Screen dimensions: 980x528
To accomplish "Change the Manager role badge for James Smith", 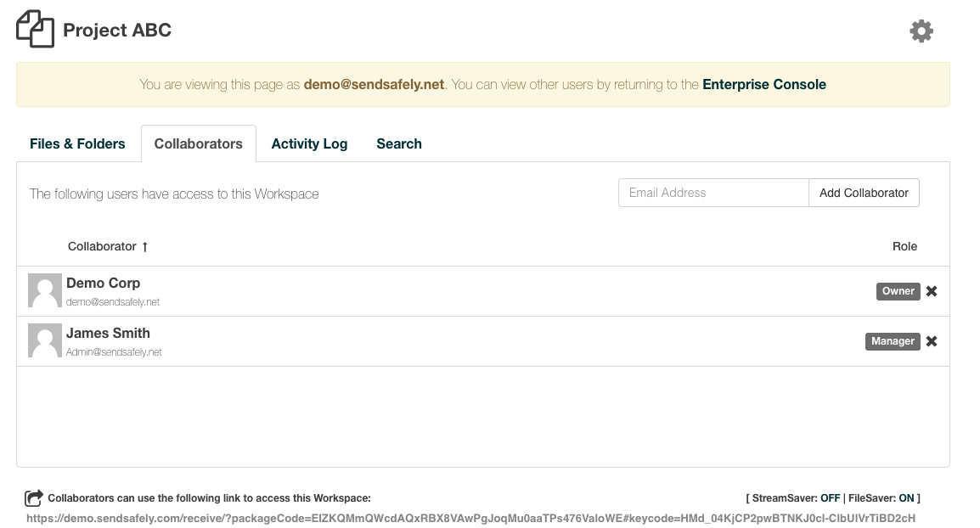I will [x=893, y=341].
